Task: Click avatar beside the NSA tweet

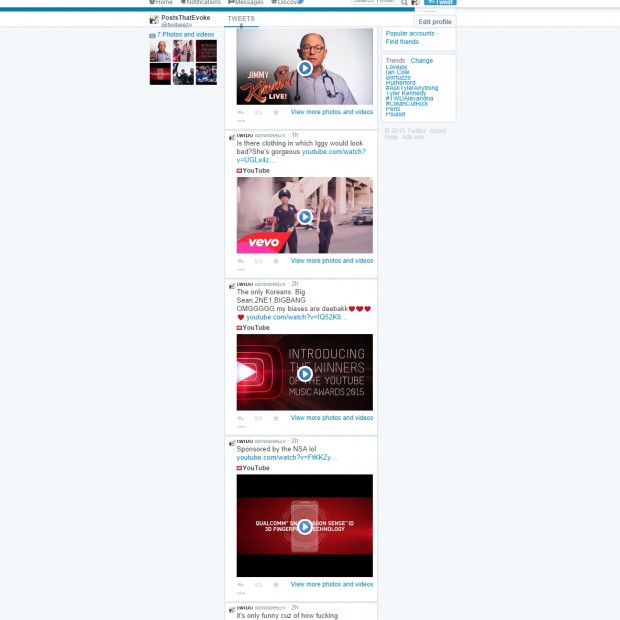Action: point(232,443)
